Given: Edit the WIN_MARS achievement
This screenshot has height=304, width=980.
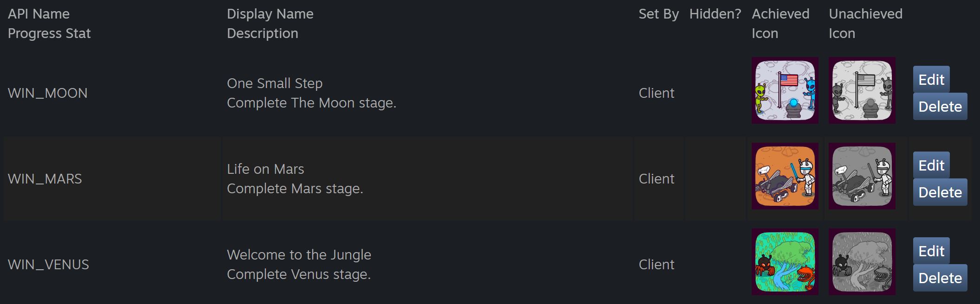Looking at the screenshot, I should click(x=931, y=165).
